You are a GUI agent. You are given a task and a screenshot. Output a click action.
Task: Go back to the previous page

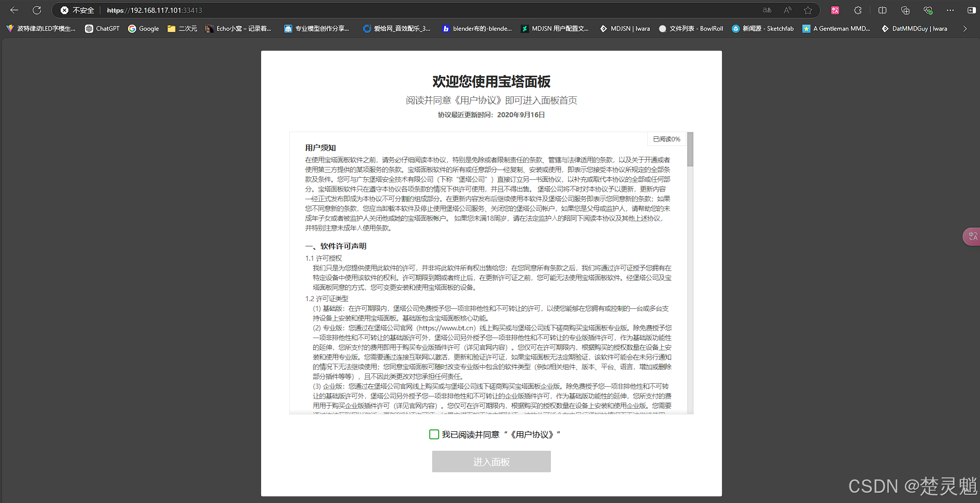[14, 10]
